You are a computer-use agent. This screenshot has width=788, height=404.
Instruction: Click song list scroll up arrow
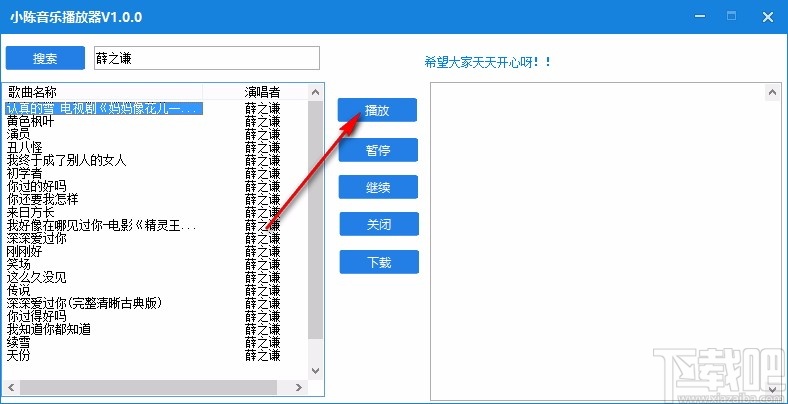(x=316, y=92)
